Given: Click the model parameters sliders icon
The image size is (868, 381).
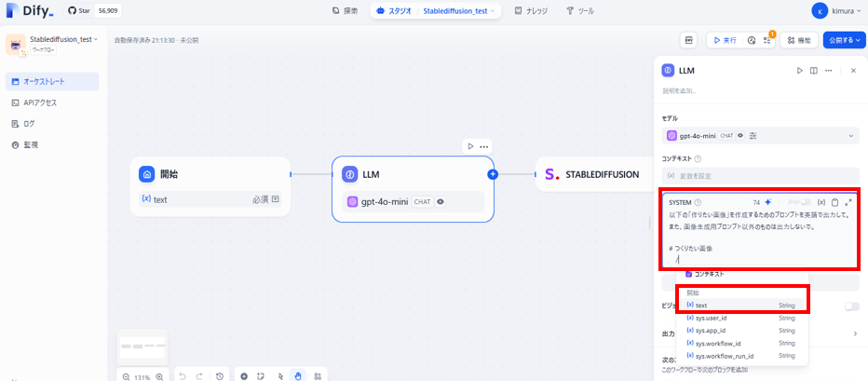Looking at the screenshot, I should point(753,136).
